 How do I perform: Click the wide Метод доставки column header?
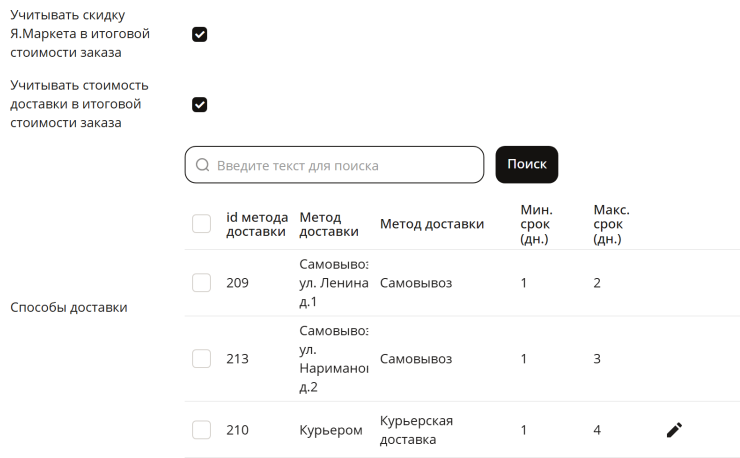point(432,224)
